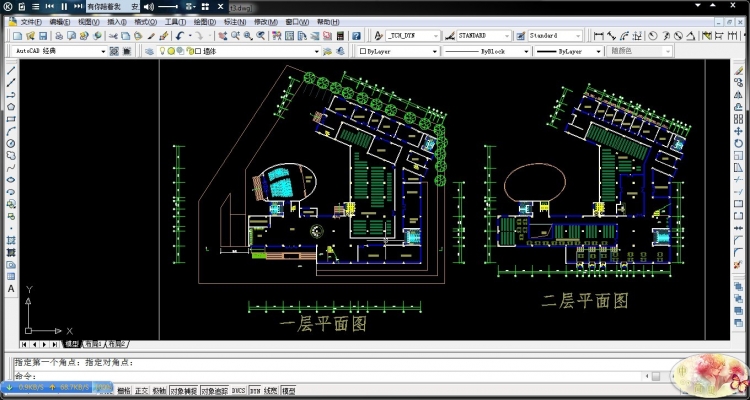Toggle the 栅格 grid status button
This screenshot has height=400, width=750.
[x=123, y=391]
